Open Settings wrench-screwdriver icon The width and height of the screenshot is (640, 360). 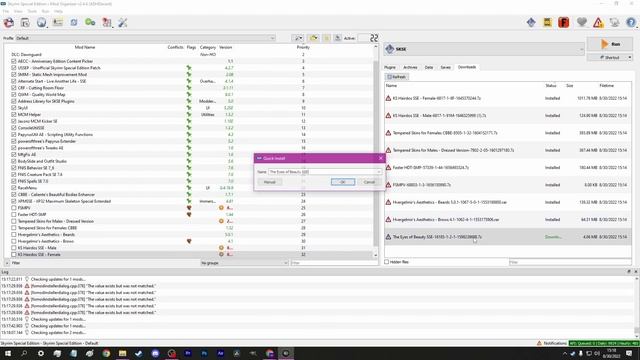coord(123,23)
